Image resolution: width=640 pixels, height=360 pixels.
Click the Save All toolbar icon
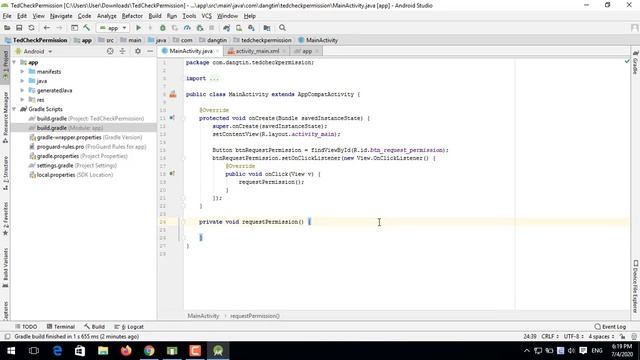19,28
